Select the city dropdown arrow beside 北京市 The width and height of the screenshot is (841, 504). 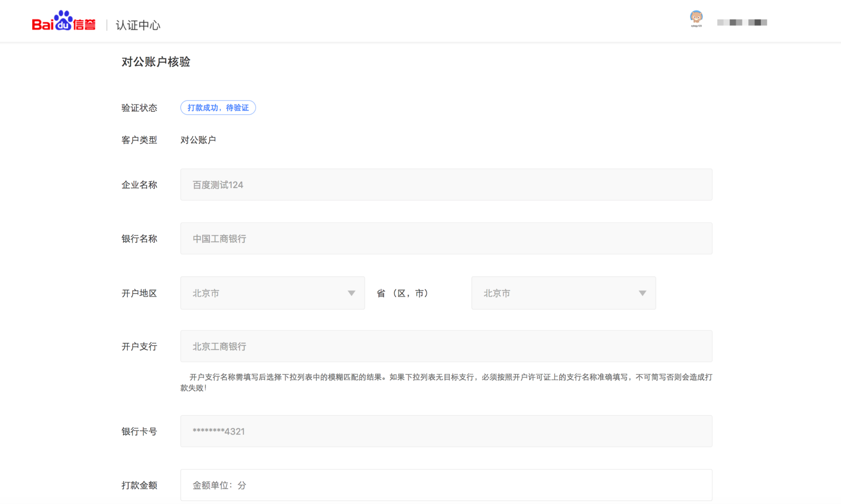click(642, 293)
